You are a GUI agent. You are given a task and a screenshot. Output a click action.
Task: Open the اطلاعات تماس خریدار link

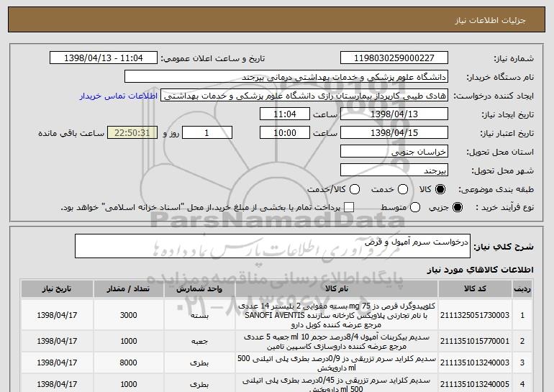point(119,96)
